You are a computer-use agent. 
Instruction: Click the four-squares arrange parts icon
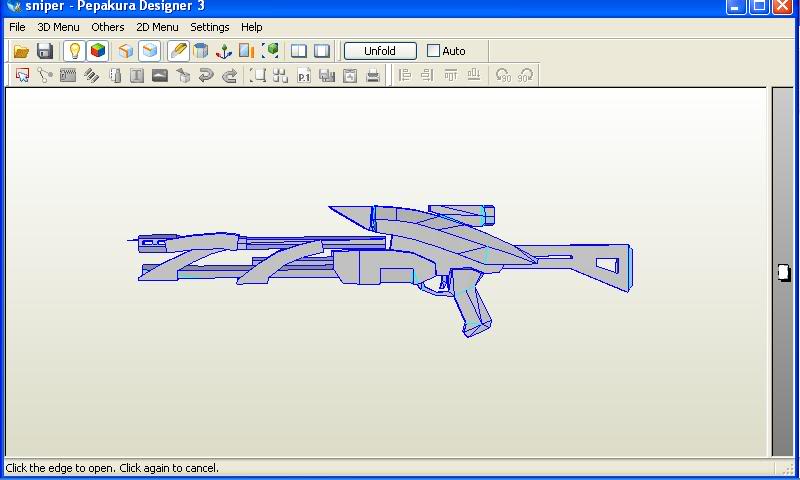281,75
